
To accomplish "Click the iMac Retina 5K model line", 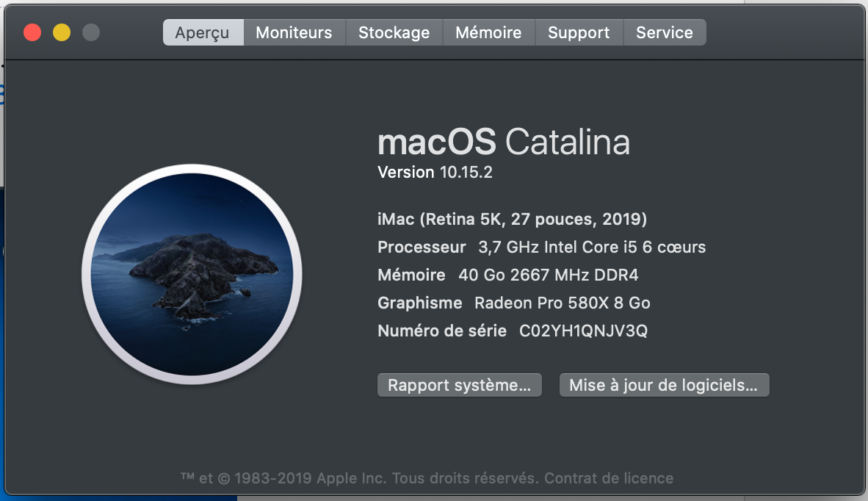I will coord(512,219).
